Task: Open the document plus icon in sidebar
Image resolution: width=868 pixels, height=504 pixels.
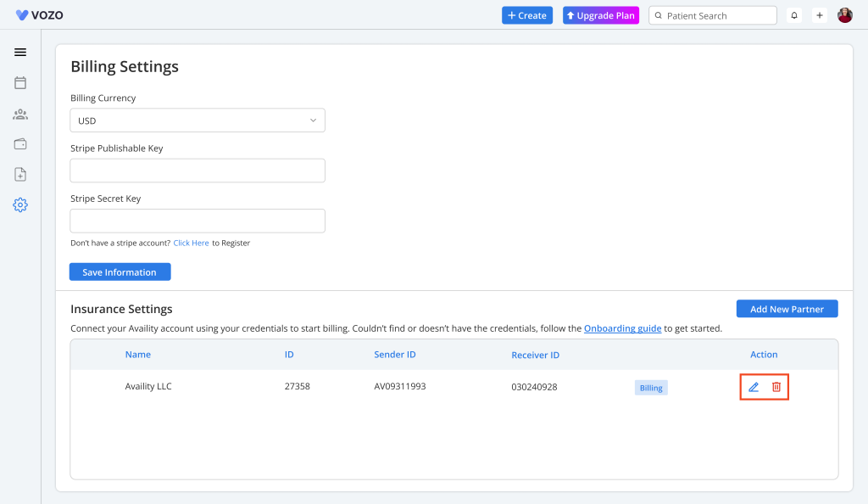Action: pos(20,175)
